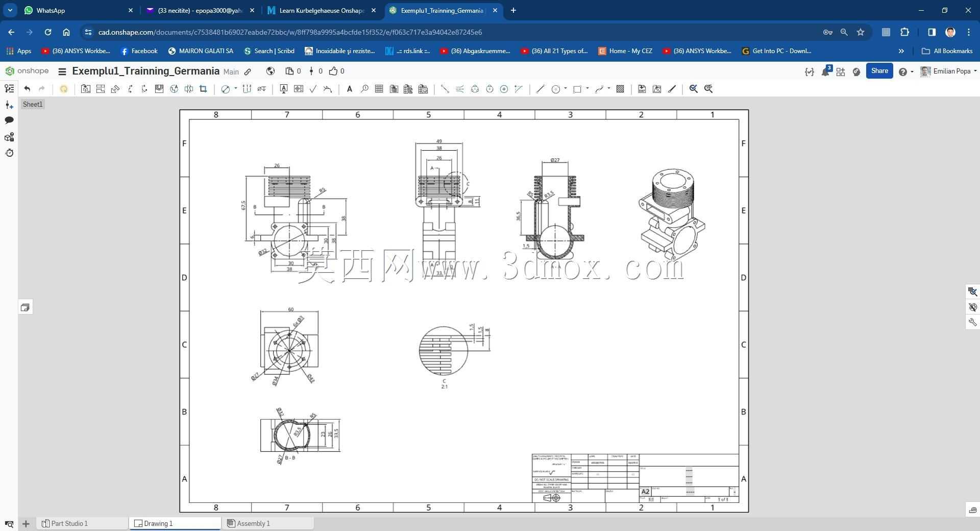Open document public globe icon
Viewport: 980px width, 531px height.
click(x=271, y=71)
